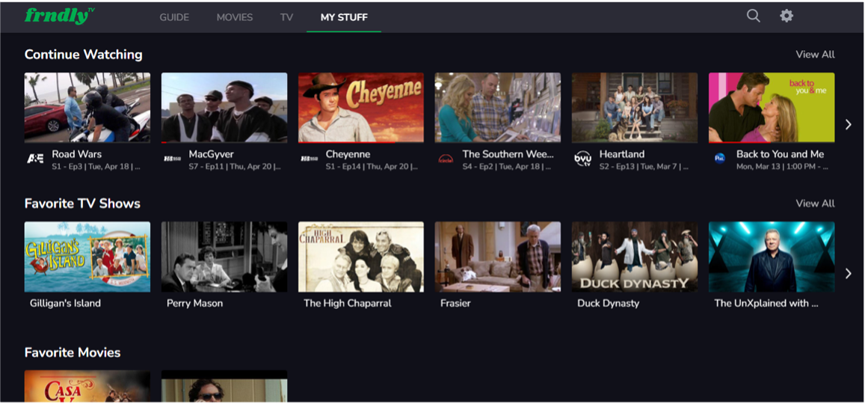
Task: Click the A&E channel logo beside Road Wars
Action: coord(35,159)
